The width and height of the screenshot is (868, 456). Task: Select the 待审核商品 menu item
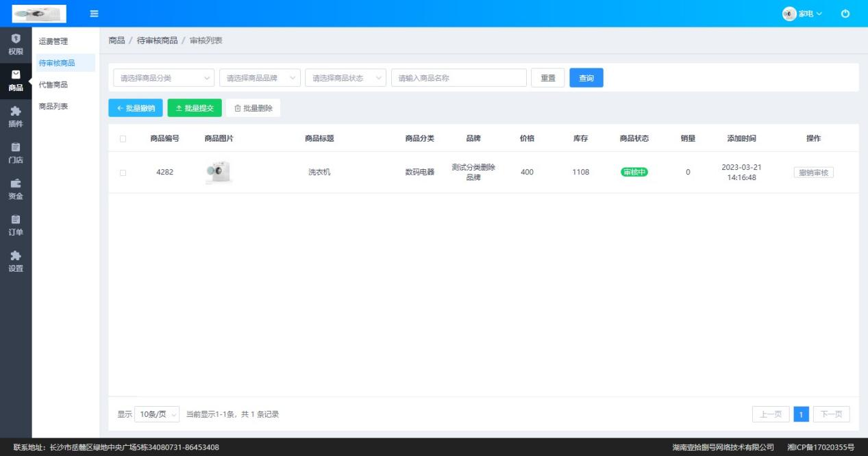tap(64, 63)
